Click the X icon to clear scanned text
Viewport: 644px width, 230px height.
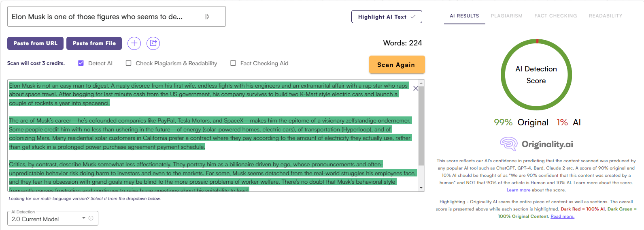tap(415, 88)
